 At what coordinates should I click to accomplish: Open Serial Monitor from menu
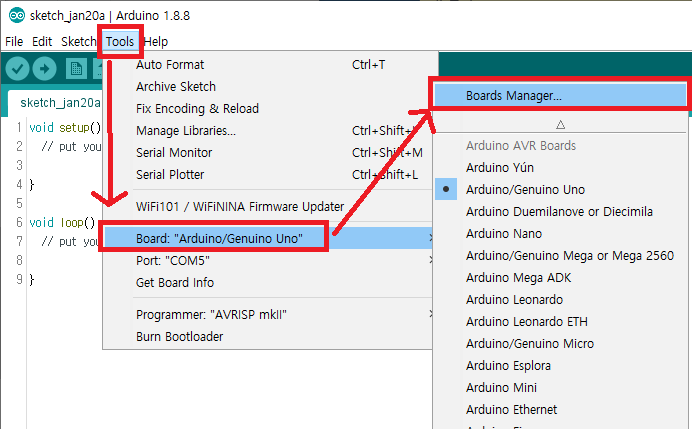pyautogui.click(x=267, y=153)
